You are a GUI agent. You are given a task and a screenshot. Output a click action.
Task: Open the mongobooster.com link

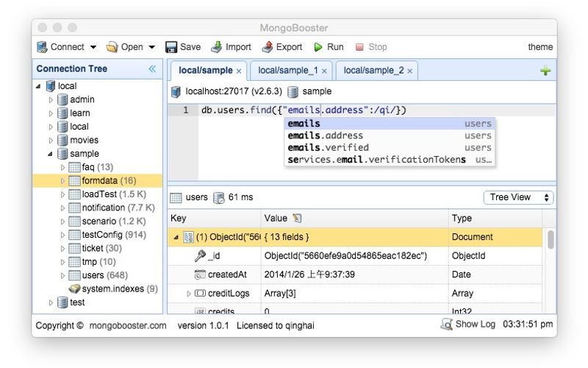point(128,325)
